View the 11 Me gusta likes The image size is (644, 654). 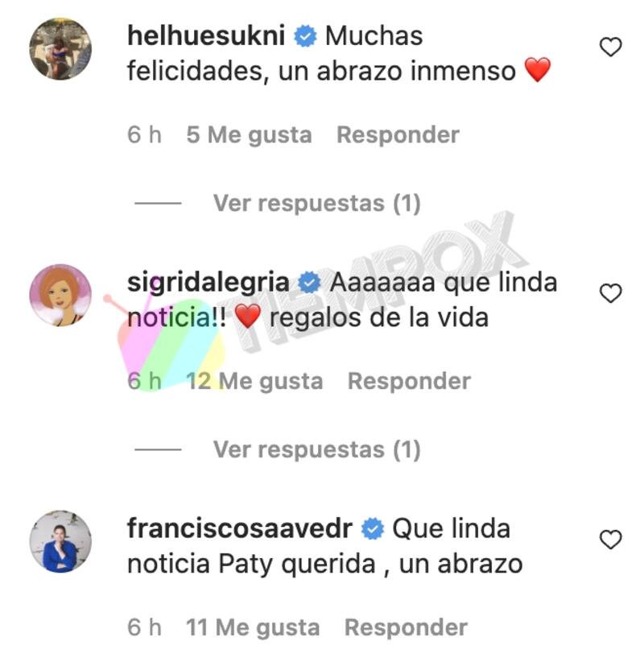coord(253,627)
